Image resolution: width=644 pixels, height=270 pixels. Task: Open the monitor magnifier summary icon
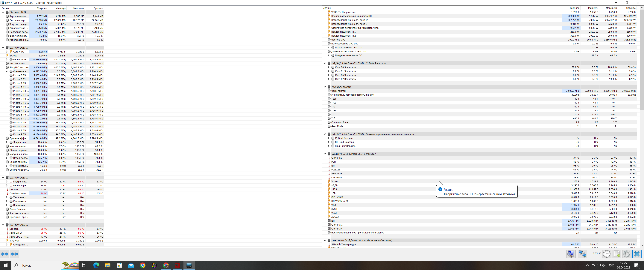(x=571, y=254)
